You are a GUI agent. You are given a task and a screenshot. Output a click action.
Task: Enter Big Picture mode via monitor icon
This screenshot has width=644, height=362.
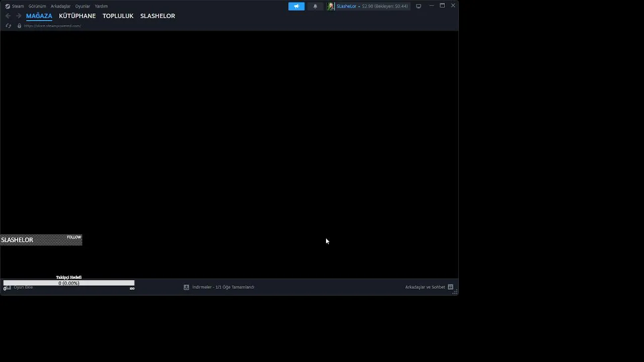click(x=419, y=6)
